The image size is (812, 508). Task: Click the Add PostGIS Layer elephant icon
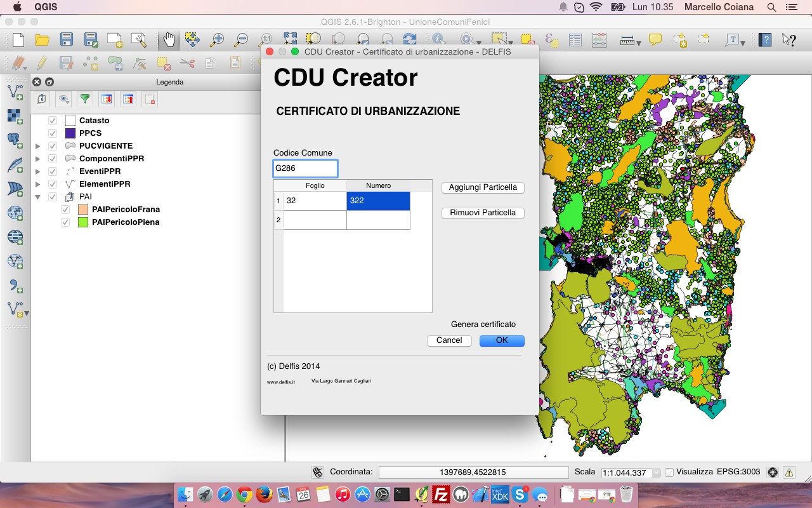[x=15, y=141]
